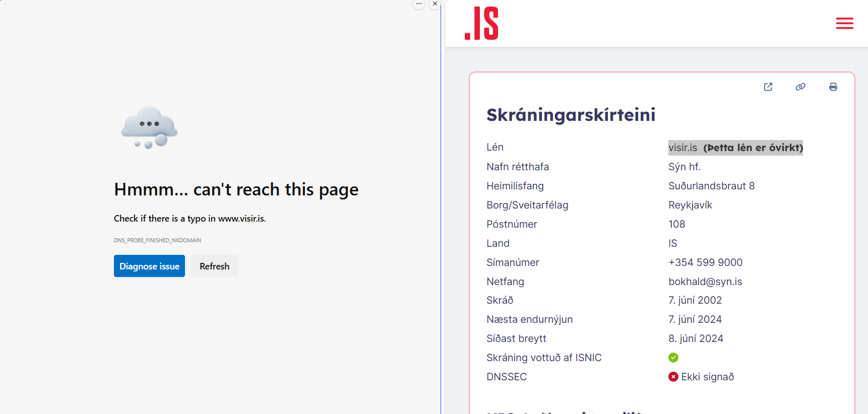
Task: Click the highlighted visir.is domain text
Action: [x=683, y=148]
